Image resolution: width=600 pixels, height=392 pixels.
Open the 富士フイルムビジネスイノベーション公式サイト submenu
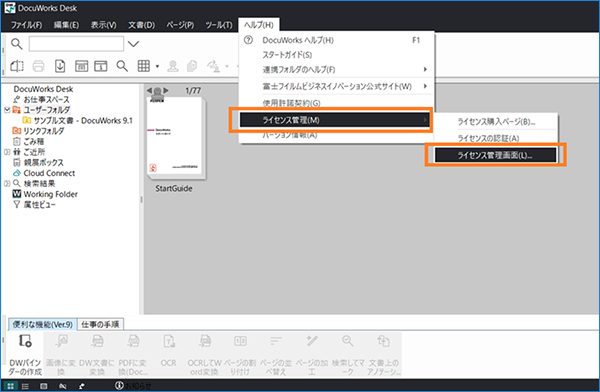coord(337,86)
